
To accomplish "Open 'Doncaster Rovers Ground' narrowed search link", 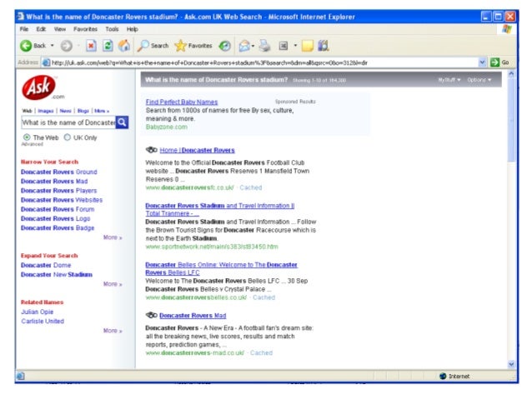I will coord(58,172).
